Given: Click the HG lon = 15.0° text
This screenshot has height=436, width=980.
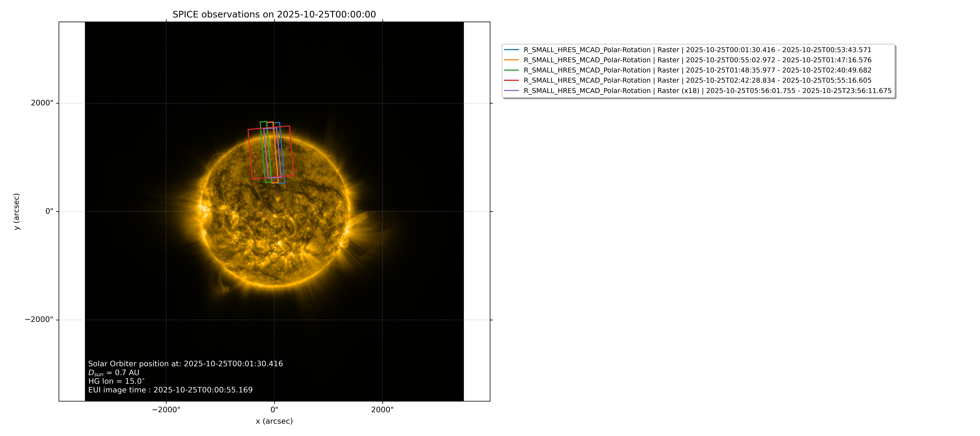Looking at the screenshot, I should coord(116,381).
